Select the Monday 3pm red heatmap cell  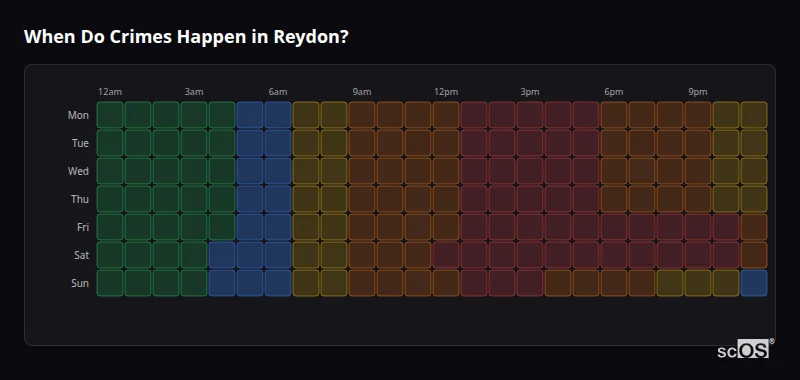530,115
